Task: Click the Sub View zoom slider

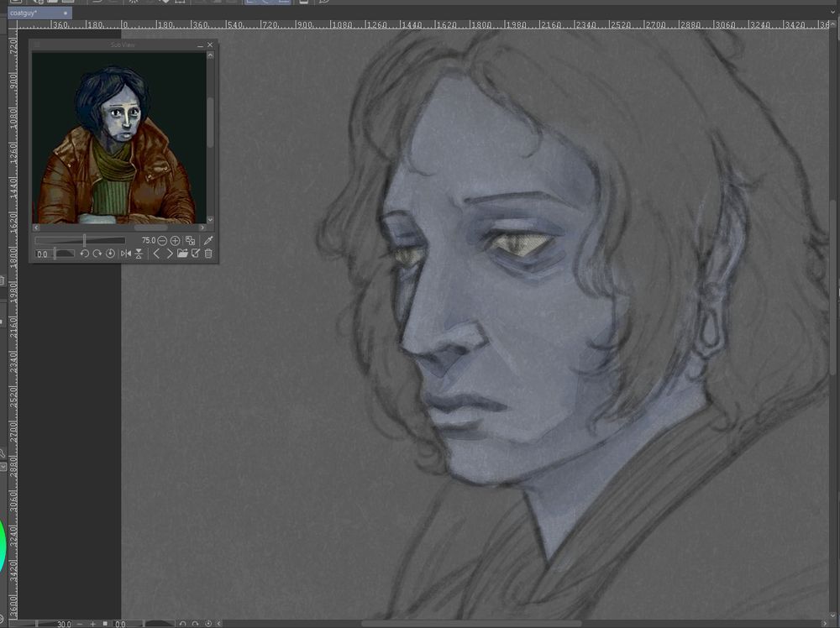Action: 80,240
